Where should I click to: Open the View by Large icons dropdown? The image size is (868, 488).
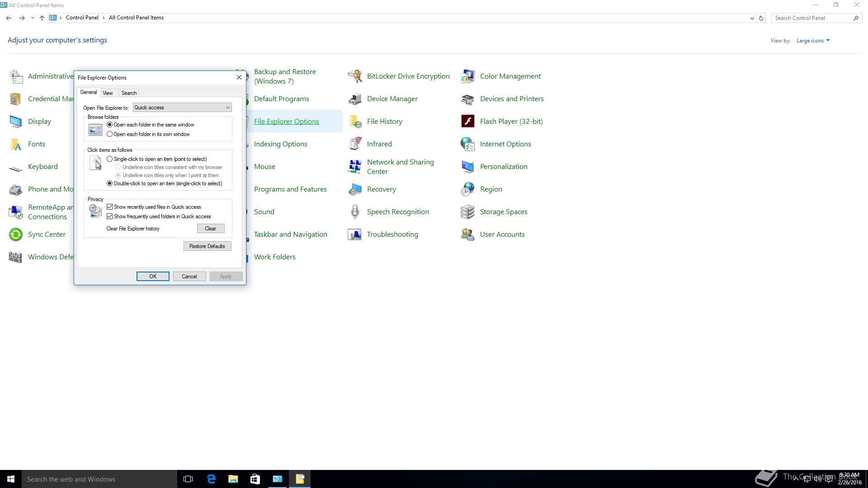(x=813, y=41)
